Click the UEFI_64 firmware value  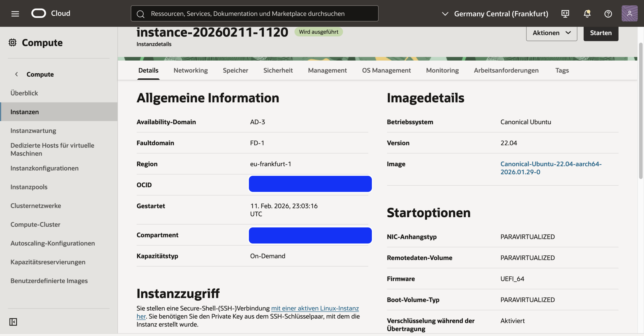tap(512, 279)
